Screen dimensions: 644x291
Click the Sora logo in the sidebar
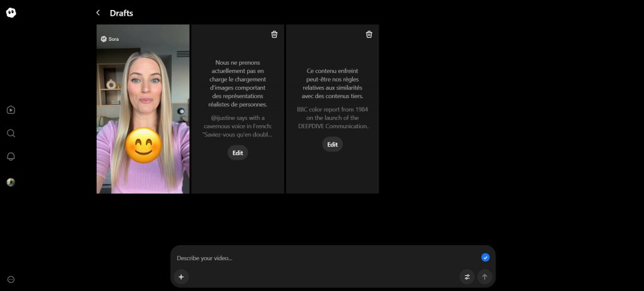pyautogui.click(x=11, y=13)
